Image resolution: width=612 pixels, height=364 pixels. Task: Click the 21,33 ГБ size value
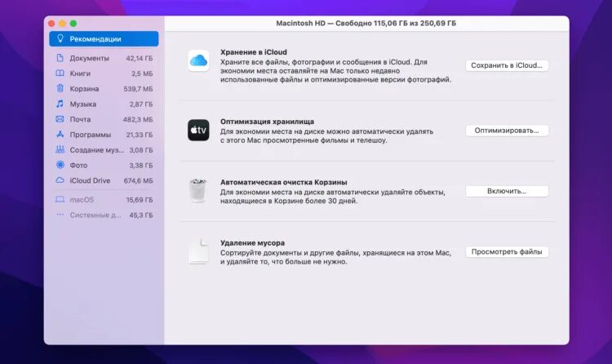pos(140,135)
